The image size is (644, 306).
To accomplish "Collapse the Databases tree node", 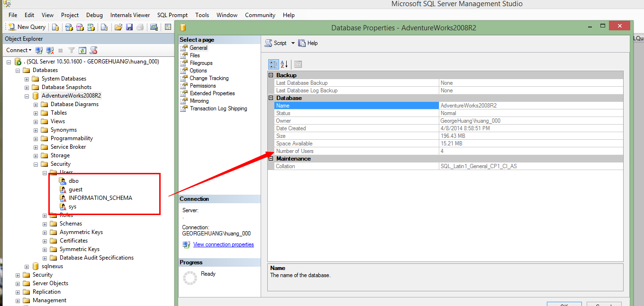I will coord(18,70).
